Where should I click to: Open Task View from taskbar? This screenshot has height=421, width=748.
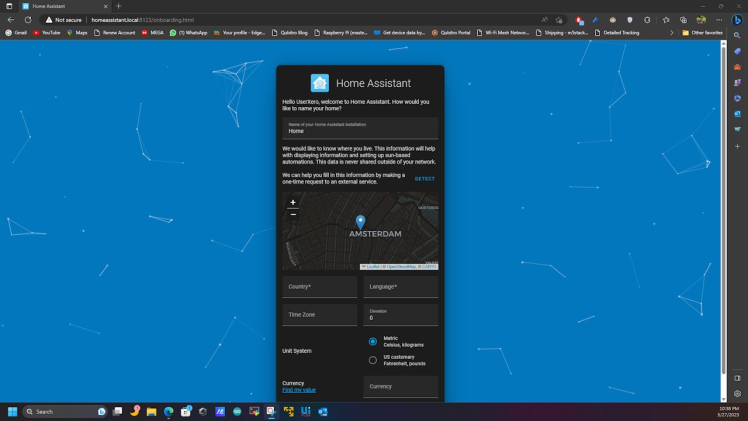pyautogui.click(x=117, y=411)
